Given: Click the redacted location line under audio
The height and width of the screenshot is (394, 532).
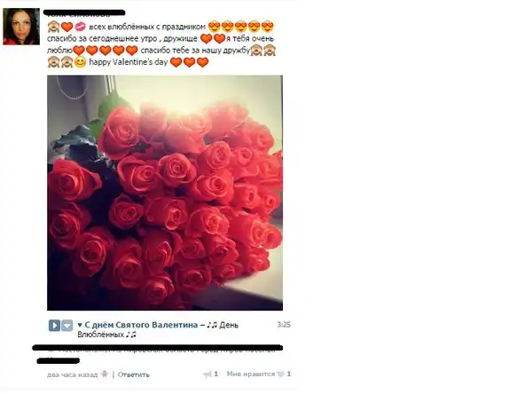Looking at the screenshot, I should pos(158,348).
